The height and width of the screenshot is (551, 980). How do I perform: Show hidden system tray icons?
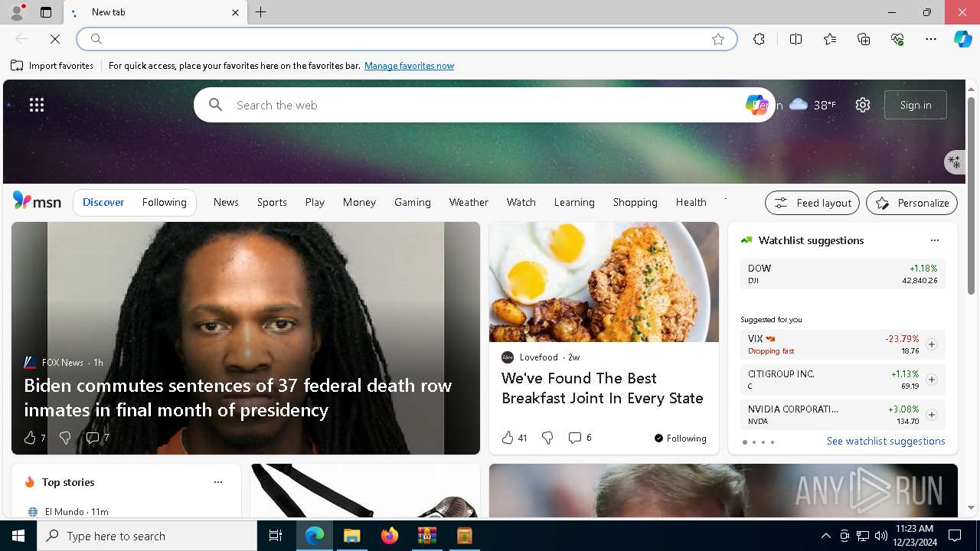[x=825, y=536]
